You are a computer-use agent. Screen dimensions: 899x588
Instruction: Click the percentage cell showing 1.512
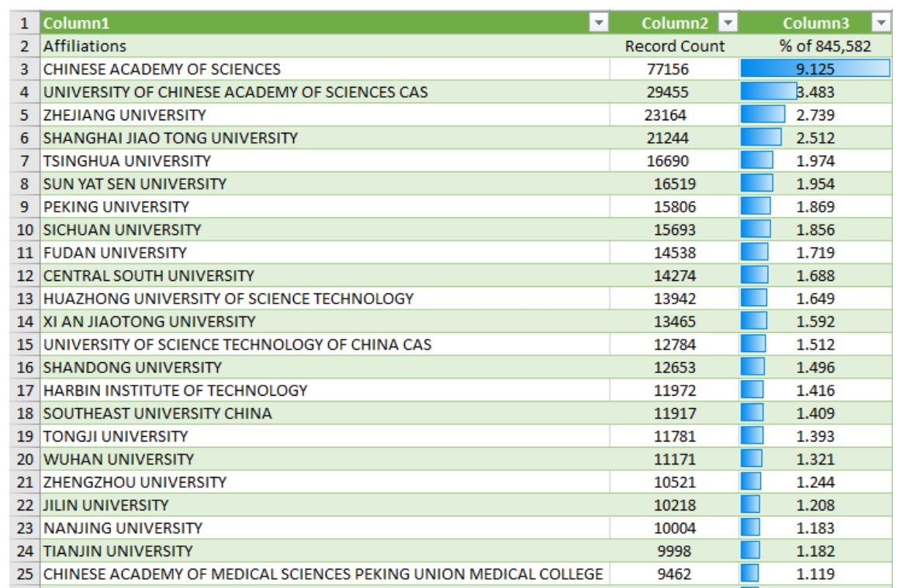[815, 344]
